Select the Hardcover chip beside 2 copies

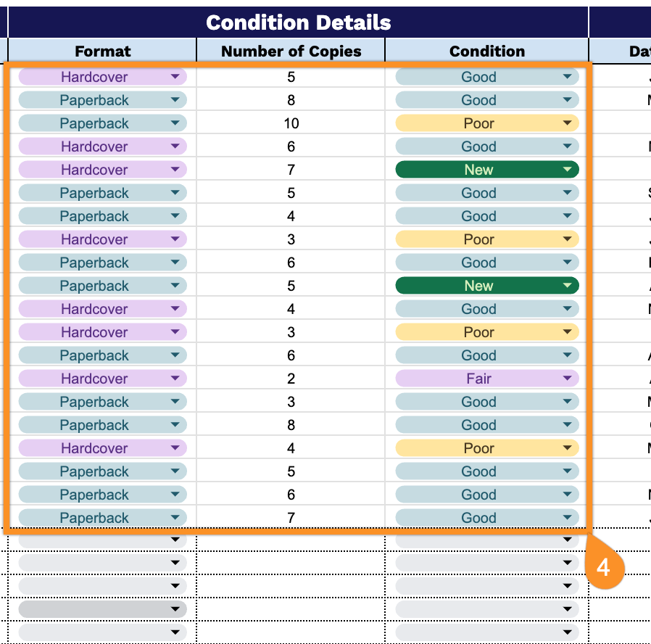(94, 379)
